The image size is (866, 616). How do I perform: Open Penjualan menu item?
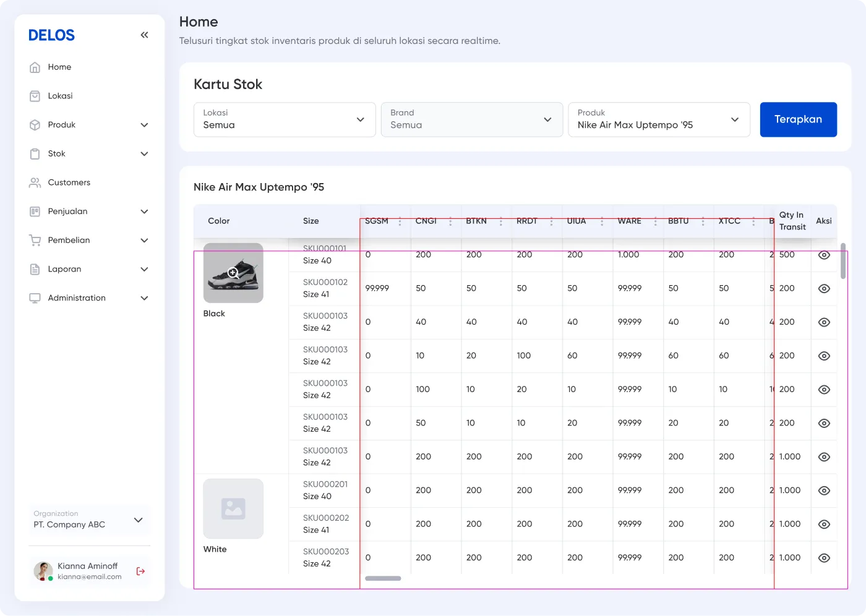pyautogui.click(x=67, y=212)
